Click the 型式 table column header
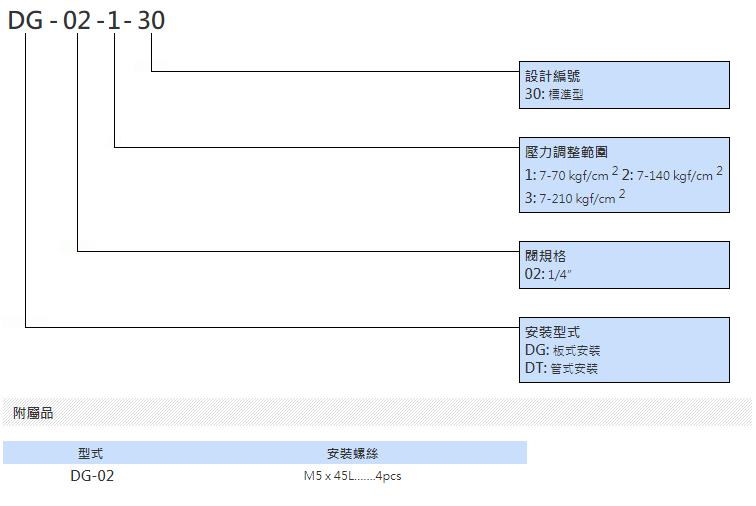 click(x=90, y=453)
